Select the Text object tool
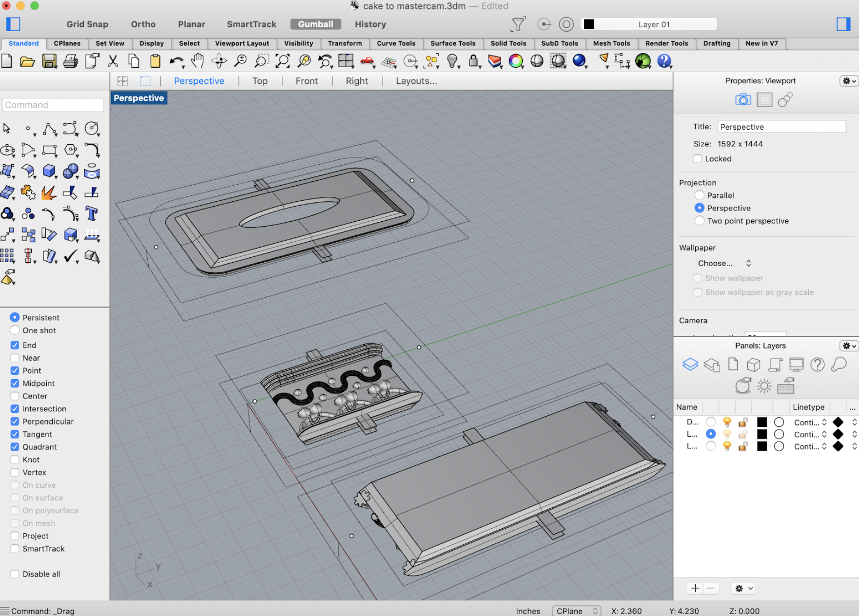The image size is (859, 616). click(91, 213)
